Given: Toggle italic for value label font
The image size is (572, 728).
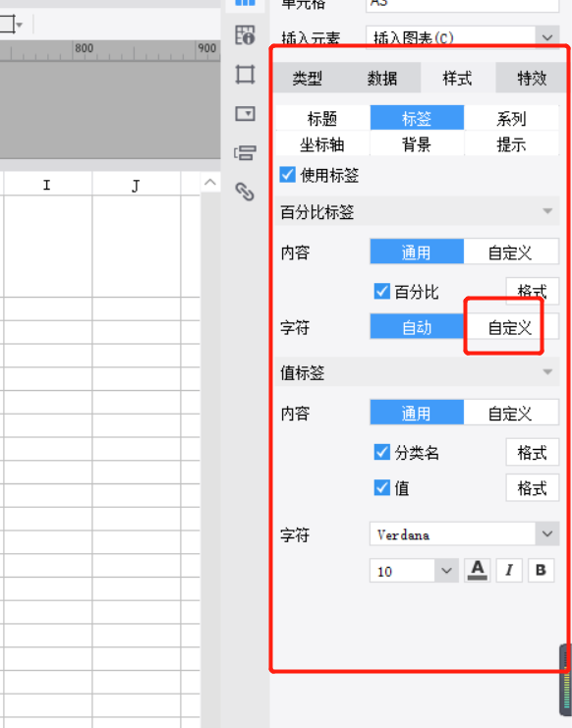Looking at the screenshot, I should pos(509,570).
